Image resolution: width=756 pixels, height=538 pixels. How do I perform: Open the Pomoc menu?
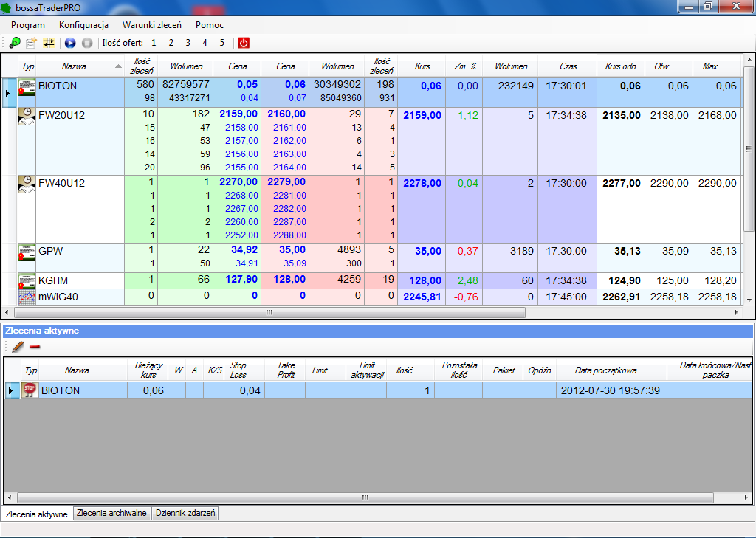click(209, 25)
